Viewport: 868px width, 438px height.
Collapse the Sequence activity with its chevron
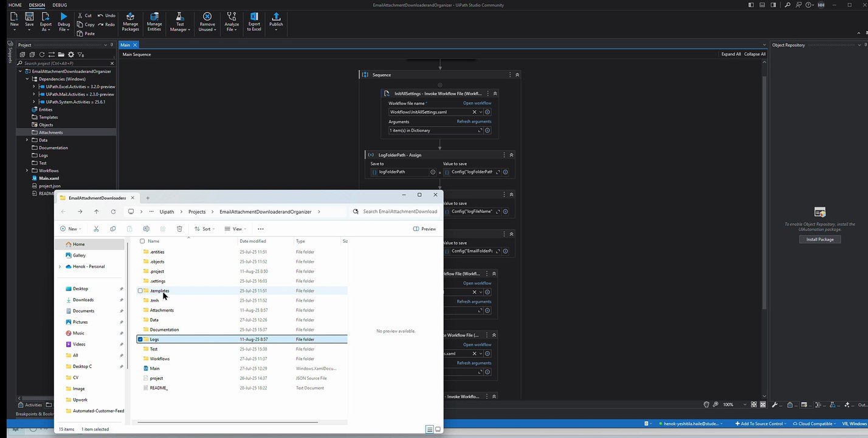(517, 75)
